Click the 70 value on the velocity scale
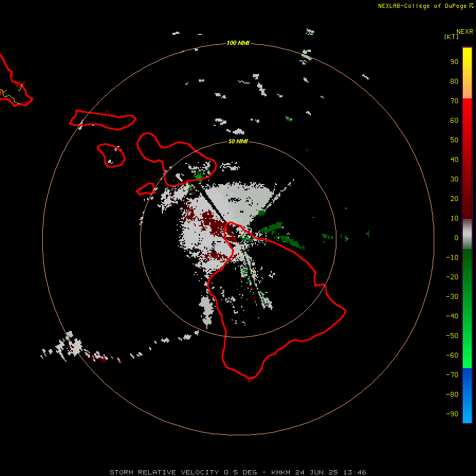Image resolution: width=476 pixels, height=476 pixels. [454, 101]
